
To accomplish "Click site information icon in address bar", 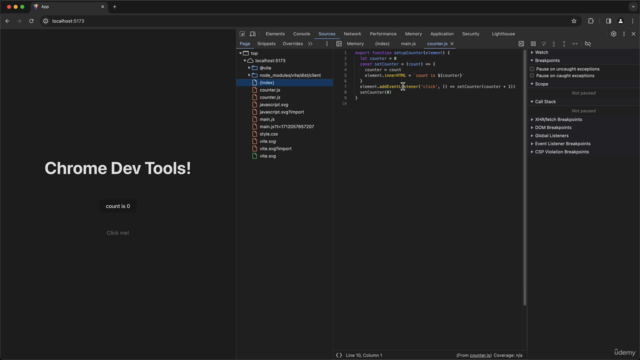I will [46, 21].
